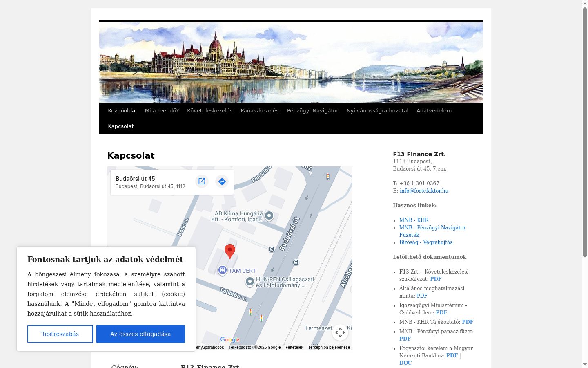Select the Kapcsolat menu item
Image resolution: width=588 pixels, height=368 pixels.
coord(121,126)
